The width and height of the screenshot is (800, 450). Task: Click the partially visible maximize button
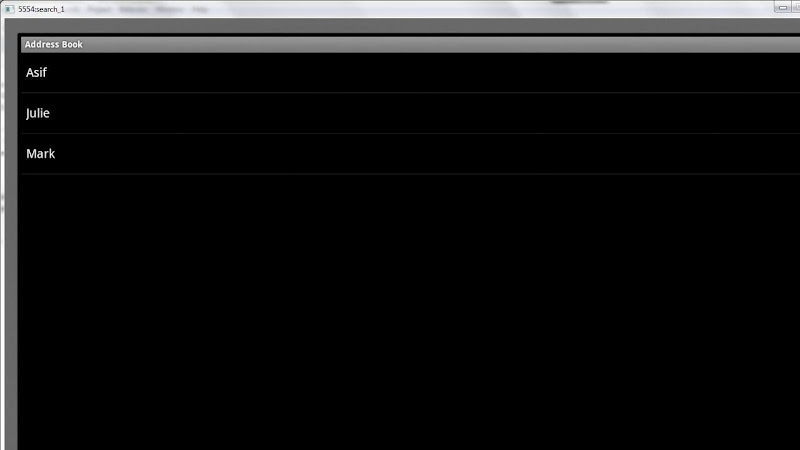click(796, 7)
